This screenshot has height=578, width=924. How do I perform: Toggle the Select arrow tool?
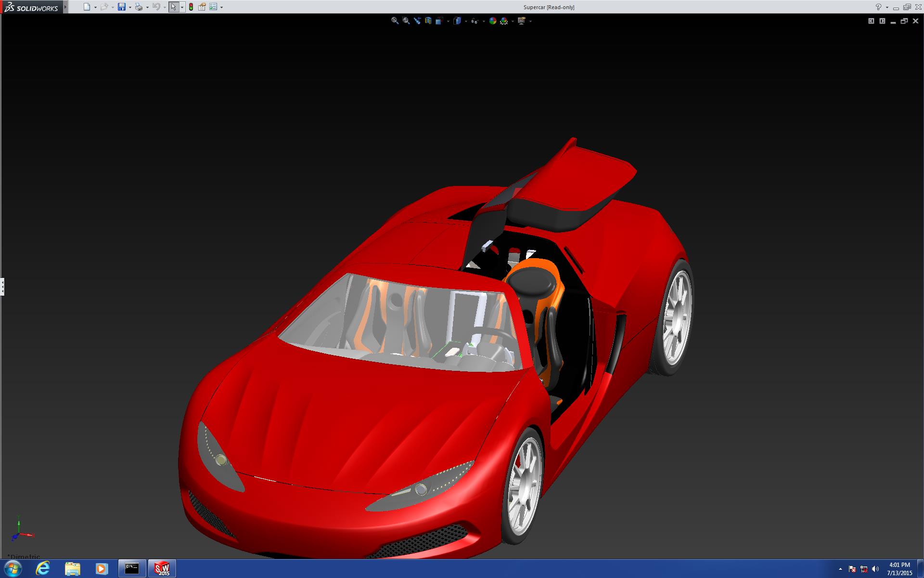click(173, 7)
